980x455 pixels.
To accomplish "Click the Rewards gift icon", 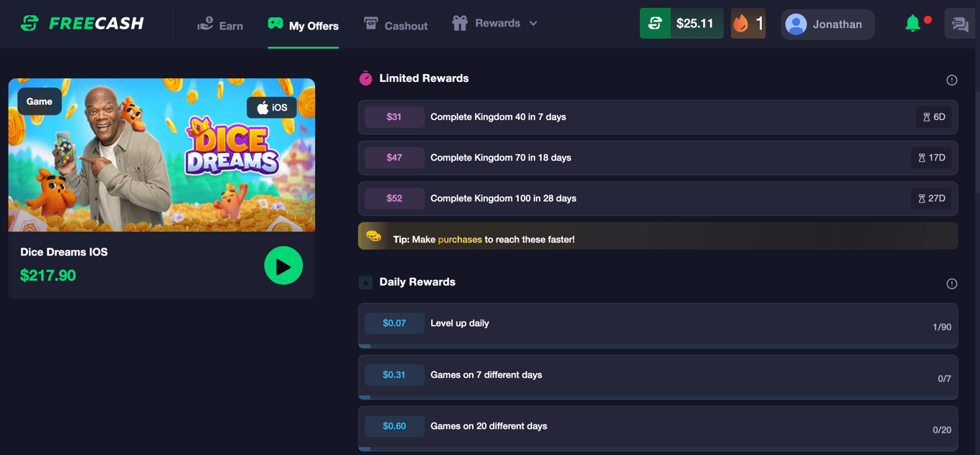I will point(460,23).
